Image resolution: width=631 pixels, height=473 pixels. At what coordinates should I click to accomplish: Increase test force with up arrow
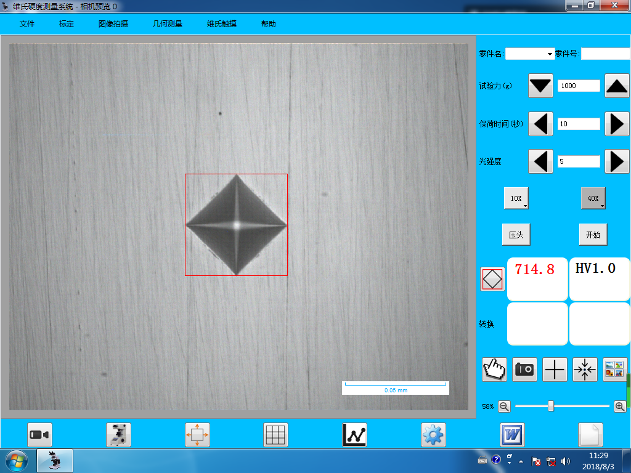click(616, 86)
